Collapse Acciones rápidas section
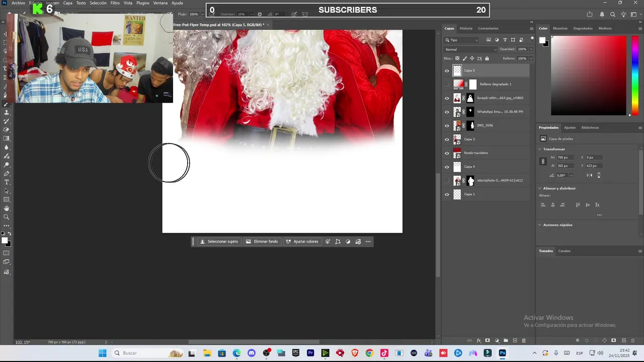Image resolution: width=644 pixels, height=362 pixels. pyautogui.click(x=540, y=225)
